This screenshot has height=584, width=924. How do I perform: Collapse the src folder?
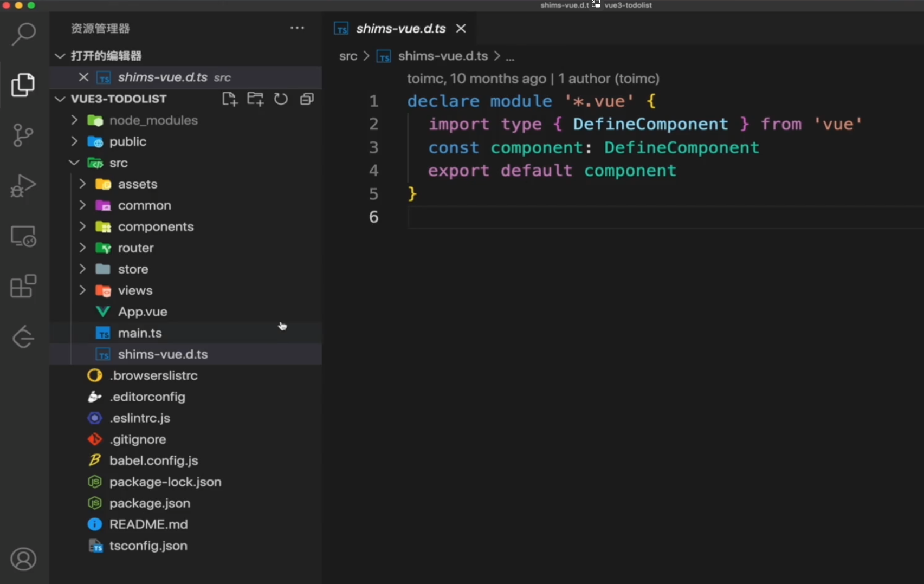tap(74, 163)
